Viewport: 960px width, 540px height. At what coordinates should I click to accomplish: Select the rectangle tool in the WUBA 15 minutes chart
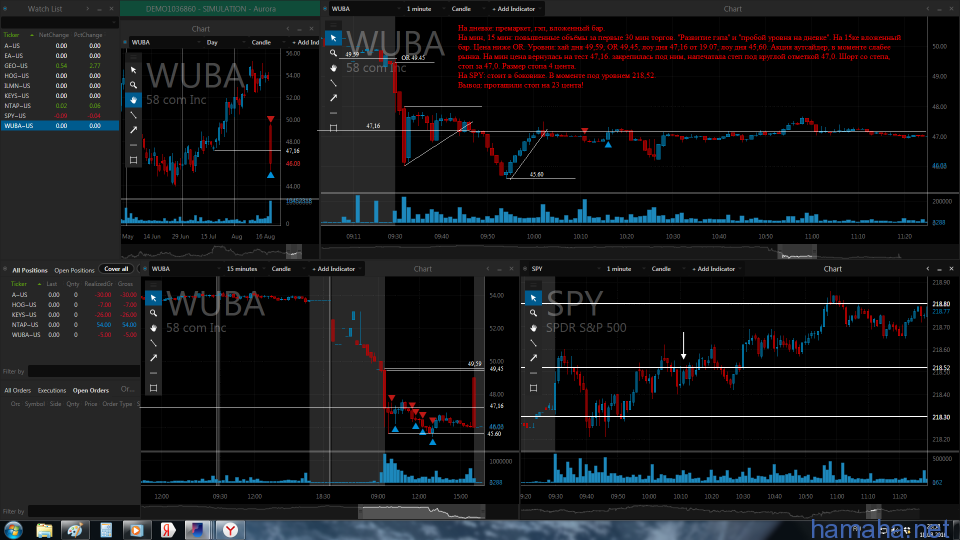[153, 388]
